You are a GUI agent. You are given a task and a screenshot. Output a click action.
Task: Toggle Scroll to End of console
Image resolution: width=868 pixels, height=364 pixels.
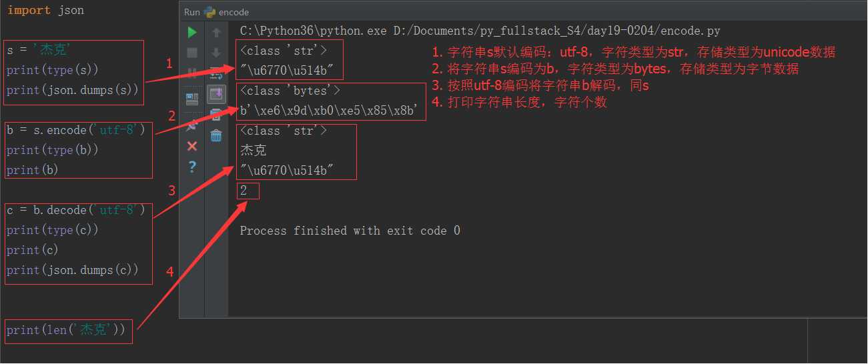(x=217, y=95)
